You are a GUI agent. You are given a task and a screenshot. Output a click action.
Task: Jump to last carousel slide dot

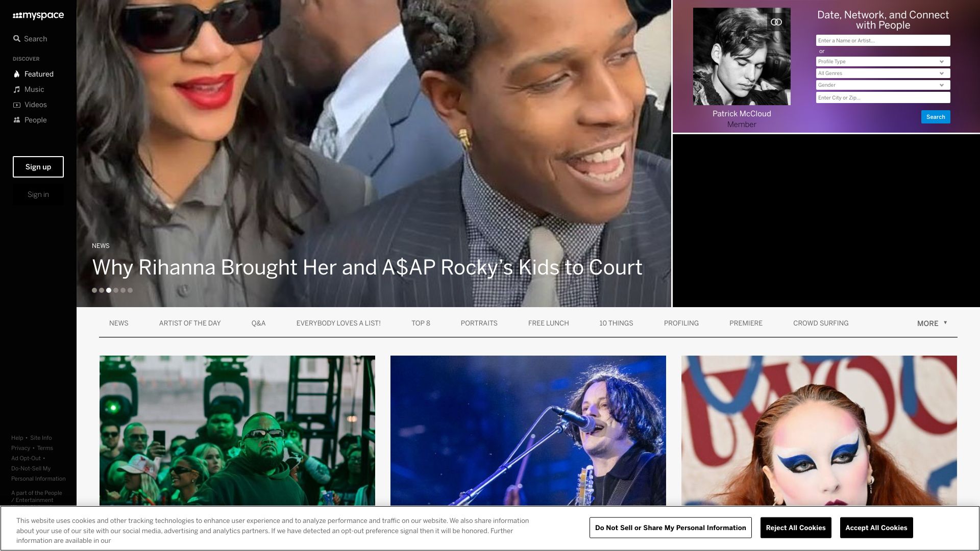click(x=130, y=290)
